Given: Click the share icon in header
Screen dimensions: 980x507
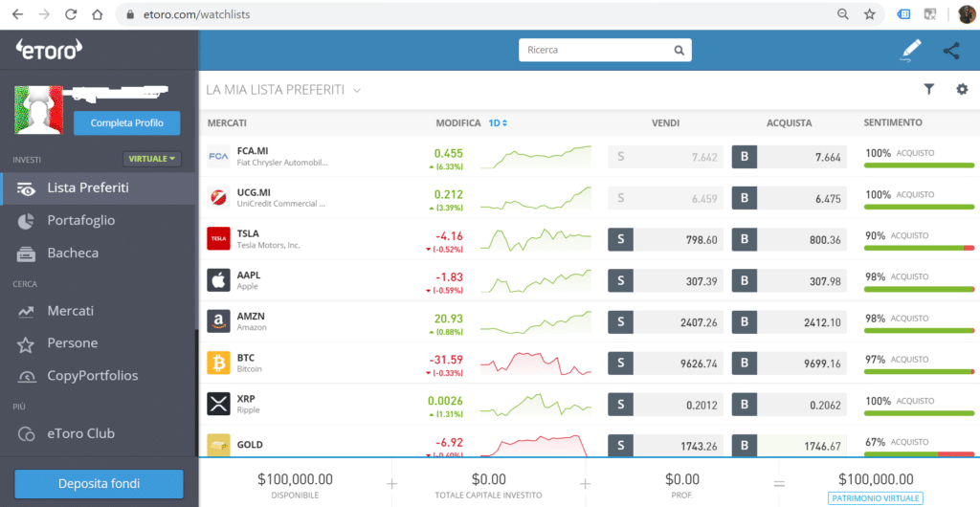Looking at the screenshot, I should point(951,51).
